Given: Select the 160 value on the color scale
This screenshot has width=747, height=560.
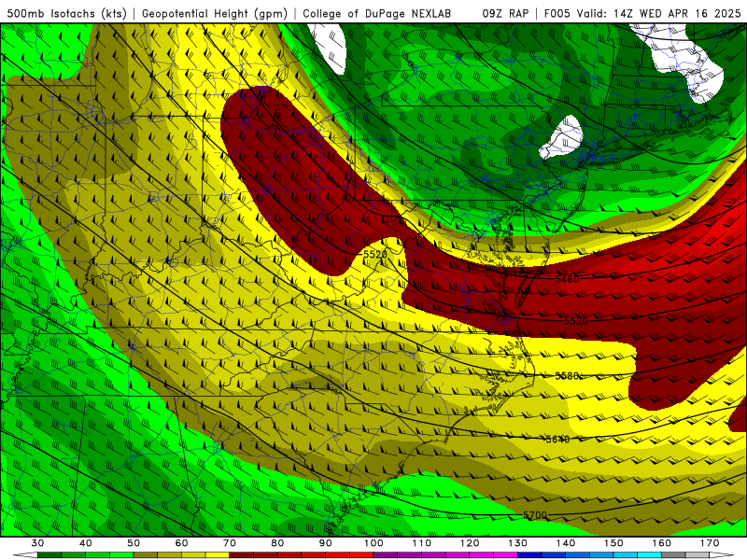Looking at the screenshot, I should [662, 543].
